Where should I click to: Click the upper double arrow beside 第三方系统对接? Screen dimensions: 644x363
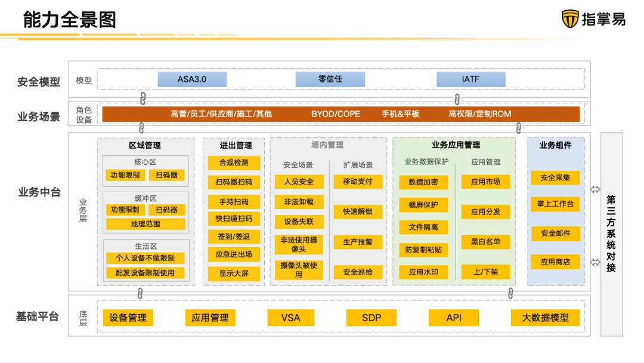595,190
